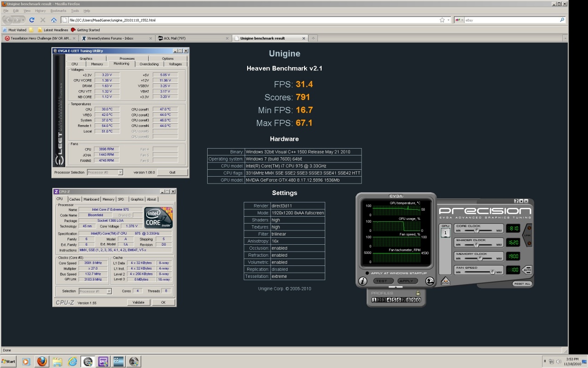Viewport: 588px width, 368px height.
Task: Click the Firefox home icon
Action: pyautogui.click(x=54, y=20)
